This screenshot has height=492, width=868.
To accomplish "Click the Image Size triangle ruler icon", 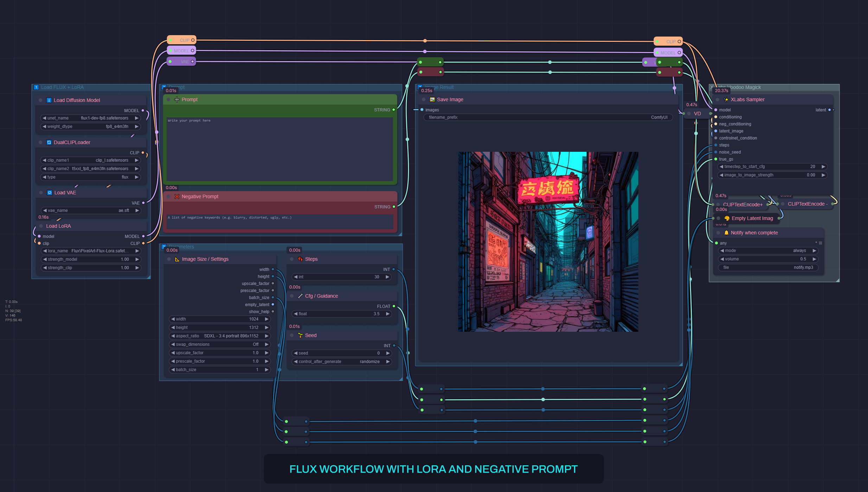I will (177, 259).
